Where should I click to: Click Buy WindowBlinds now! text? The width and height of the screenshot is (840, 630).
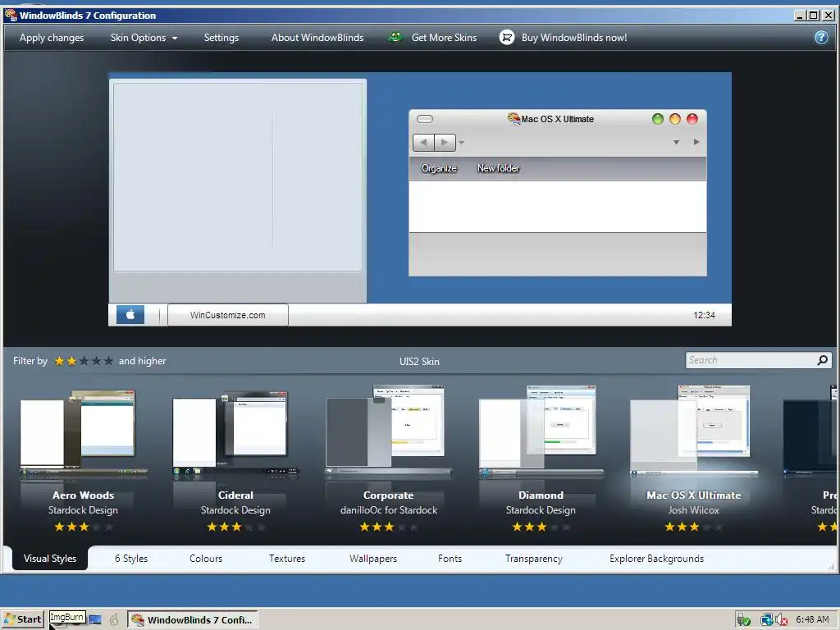(x=574, y=38)
